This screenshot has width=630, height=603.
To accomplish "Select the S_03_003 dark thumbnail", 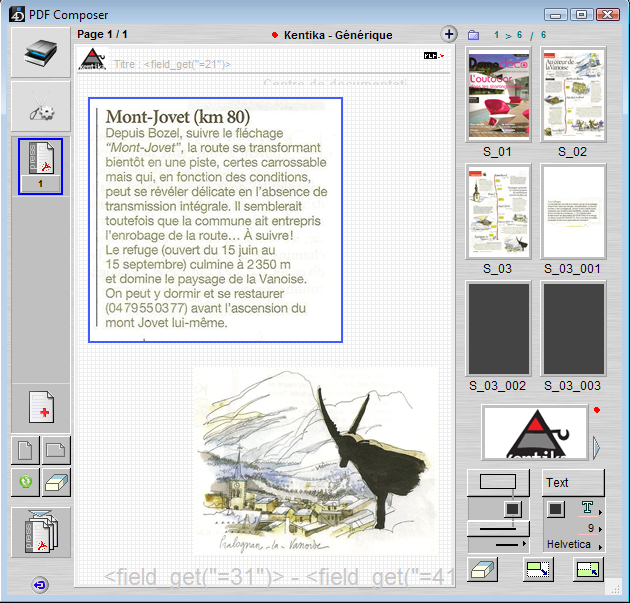I will pyautogui.click(x=573, y=328).
